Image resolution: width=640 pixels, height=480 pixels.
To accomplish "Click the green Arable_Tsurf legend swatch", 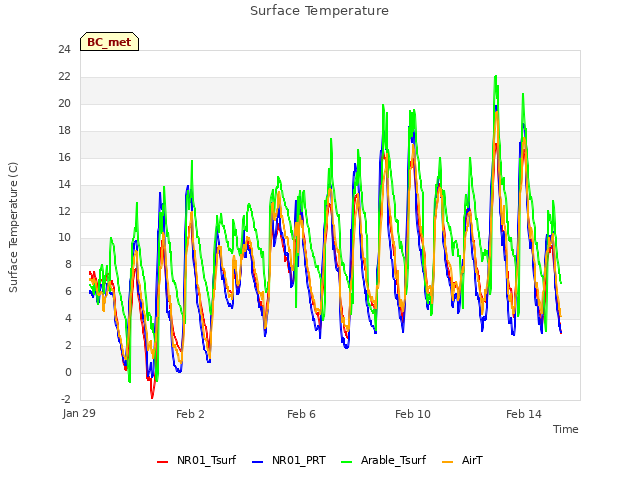I will click(347, 462).
